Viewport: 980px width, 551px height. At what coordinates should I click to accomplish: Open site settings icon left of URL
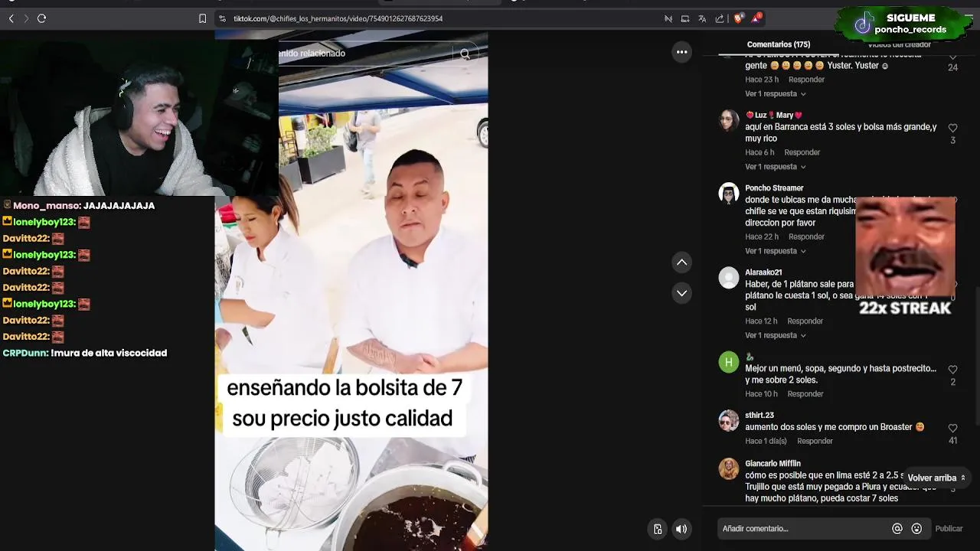pyautogui.click(x=222, y=18)
